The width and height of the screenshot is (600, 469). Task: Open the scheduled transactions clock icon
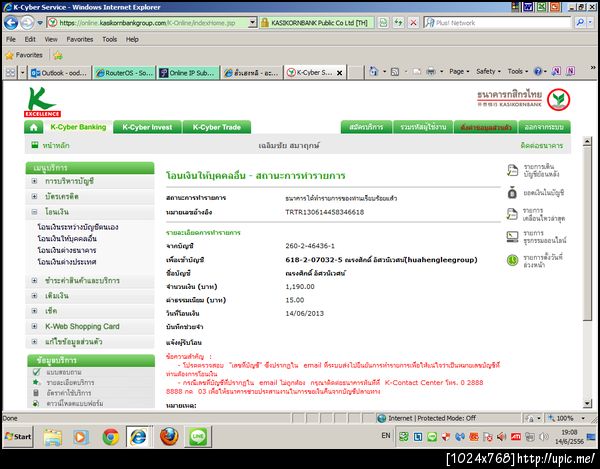[512, 260]
